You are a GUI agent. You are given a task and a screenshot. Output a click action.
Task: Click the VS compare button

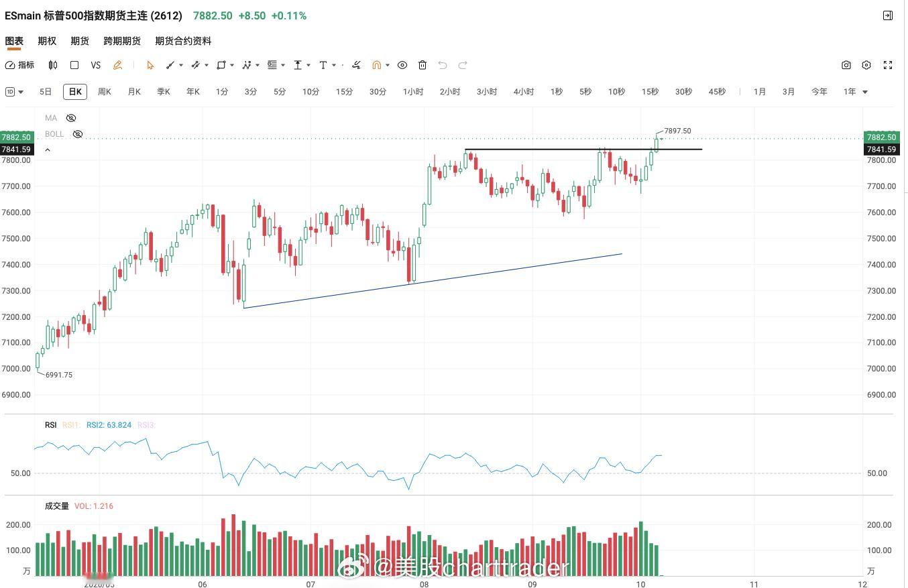(x=95, y=65)
